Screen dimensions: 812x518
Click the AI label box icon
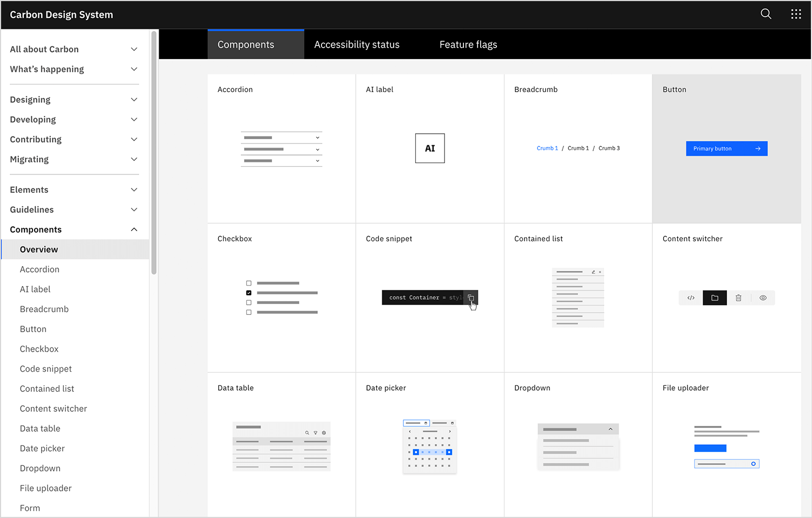tap(430, 148)
